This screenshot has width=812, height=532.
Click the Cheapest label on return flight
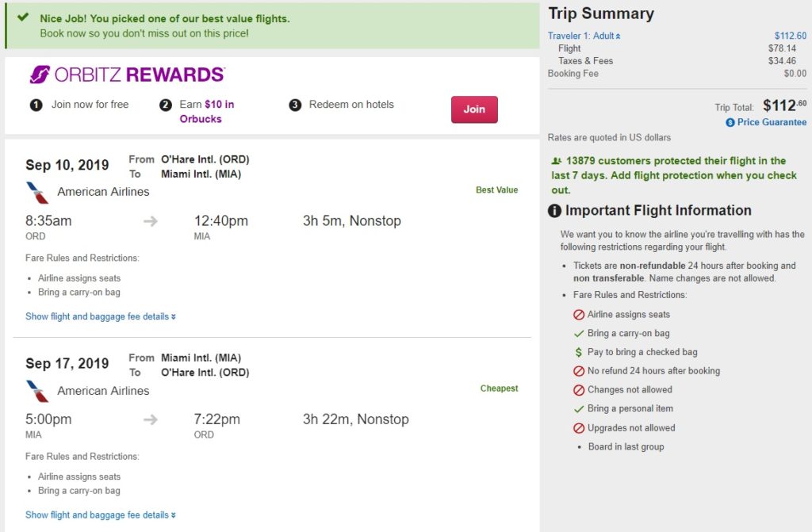pyautogui.click(x=499, y=388)
